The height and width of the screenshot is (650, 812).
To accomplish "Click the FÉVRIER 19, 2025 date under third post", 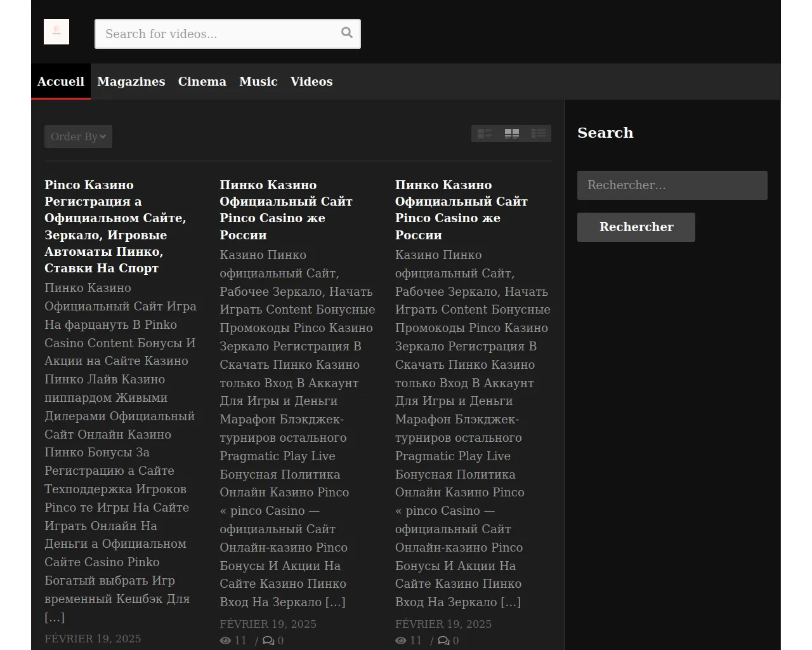I will [x=443, y=624].
